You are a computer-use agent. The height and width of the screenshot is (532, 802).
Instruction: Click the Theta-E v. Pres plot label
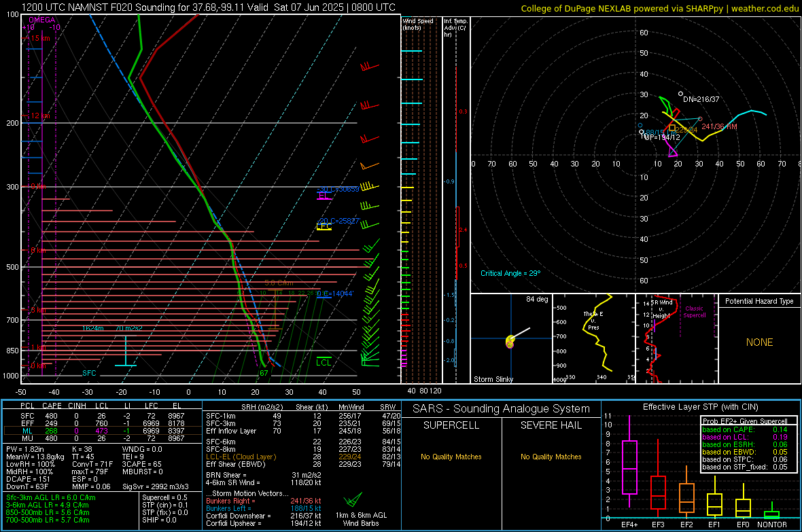pos(593,321)
